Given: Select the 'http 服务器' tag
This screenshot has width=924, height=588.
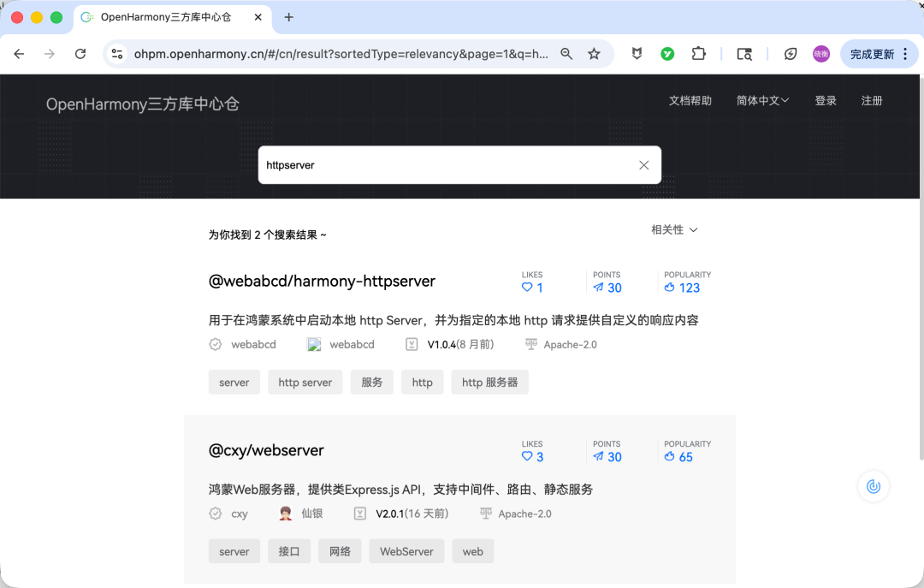Looking at the screenshot, I should pos(489,383).
